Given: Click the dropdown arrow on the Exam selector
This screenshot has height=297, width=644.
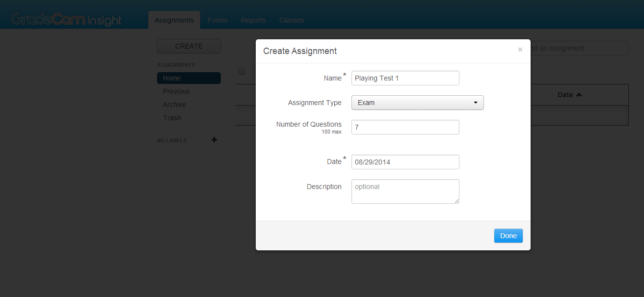Looking at the screenshot, I should pyautogui.click(x=475, y=103).
